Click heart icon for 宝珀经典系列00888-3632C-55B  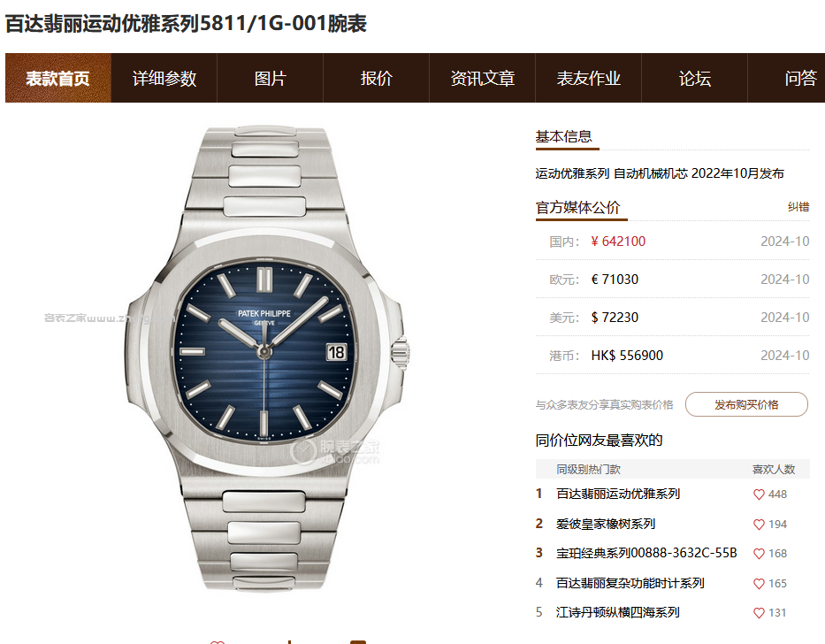click(759, 554)
